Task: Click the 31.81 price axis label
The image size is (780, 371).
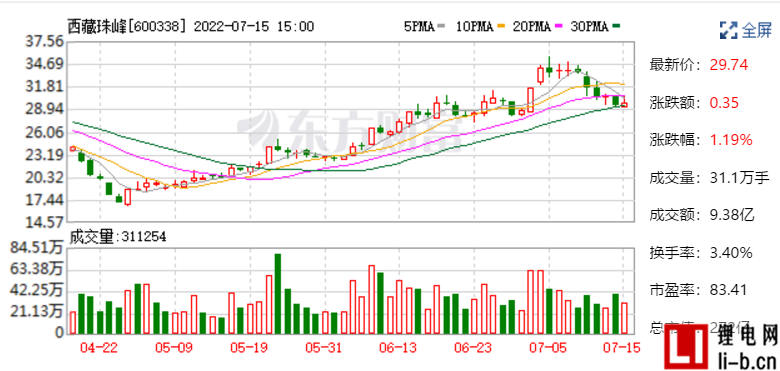Action: tap(45, 88)
